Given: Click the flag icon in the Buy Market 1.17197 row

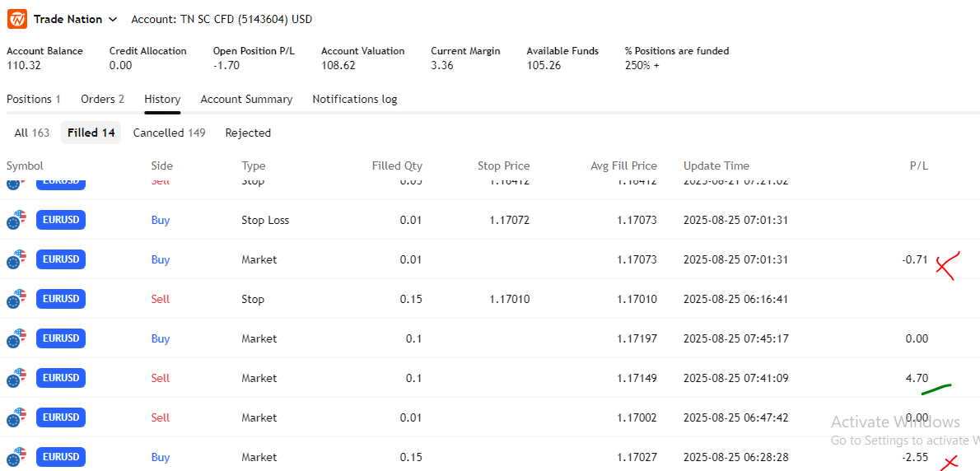Looking at the screenshot, I should (16, 338).
